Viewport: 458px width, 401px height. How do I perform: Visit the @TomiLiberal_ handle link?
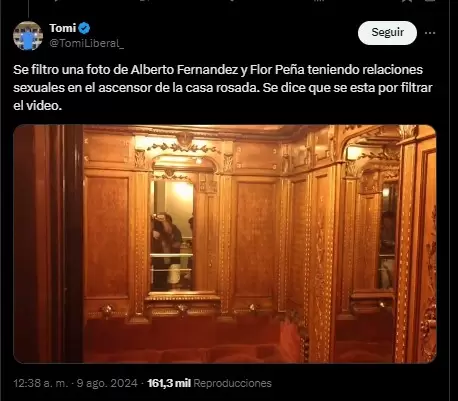[86, 43]
